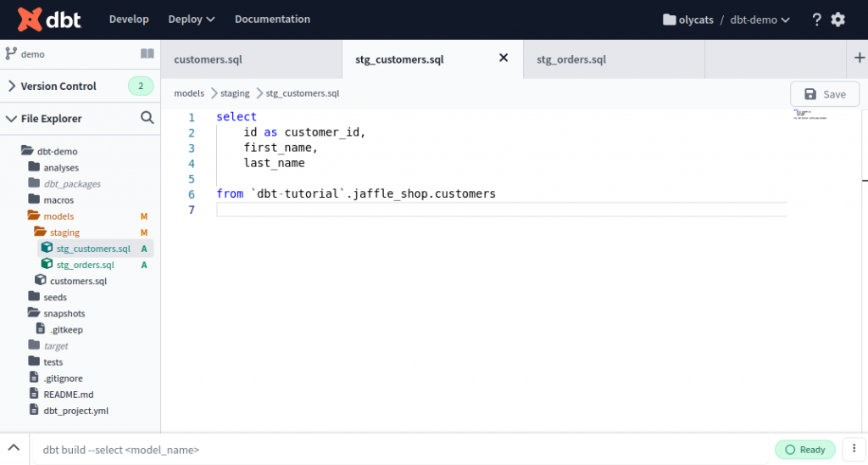This screenshot has width=868, height=465.
Task: Search files with the magnifier icon
Action: point(147,117)
